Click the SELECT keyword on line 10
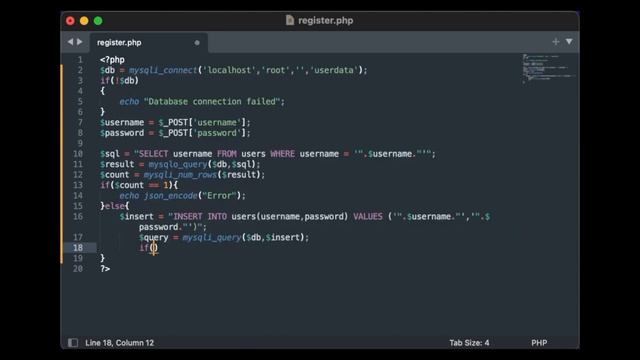Viewport: 640px width, 360px height. point(153,154)
